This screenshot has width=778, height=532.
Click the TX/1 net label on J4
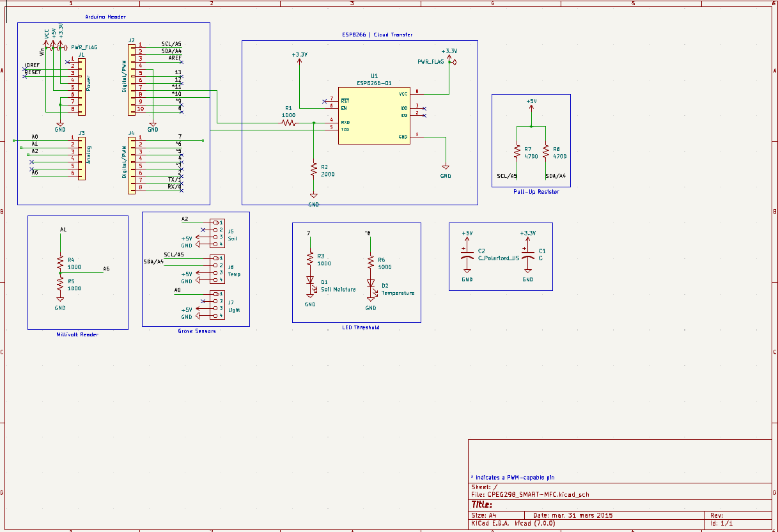pos(175,180)
